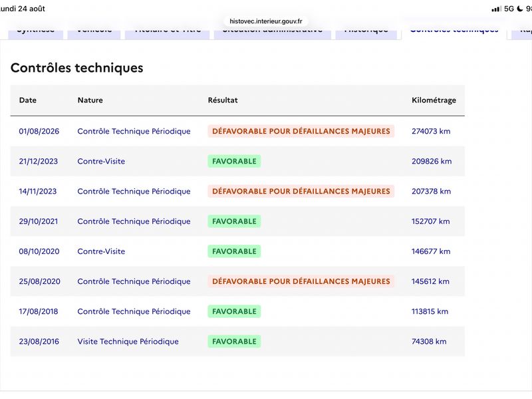Click the Contre-Visite entry dated 08/10/2020
This screenshot has height=399, width=532.
[101, 251]
